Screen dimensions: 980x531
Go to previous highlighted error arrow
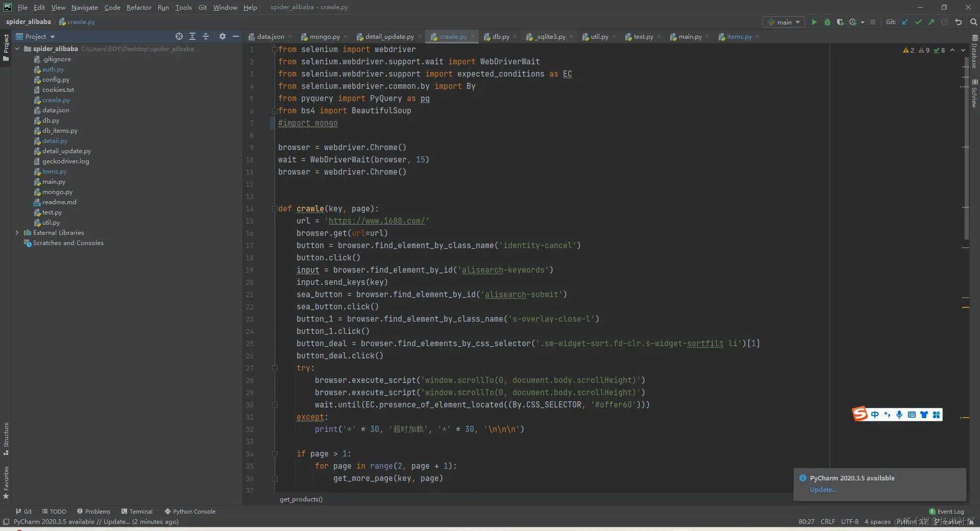[952, 50]
